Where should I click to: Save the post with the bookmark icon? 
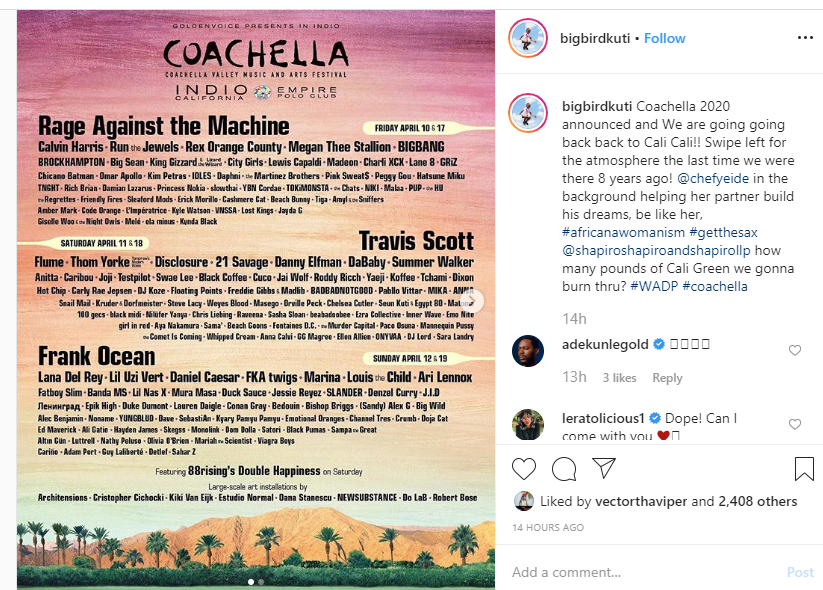click(804, 468)
